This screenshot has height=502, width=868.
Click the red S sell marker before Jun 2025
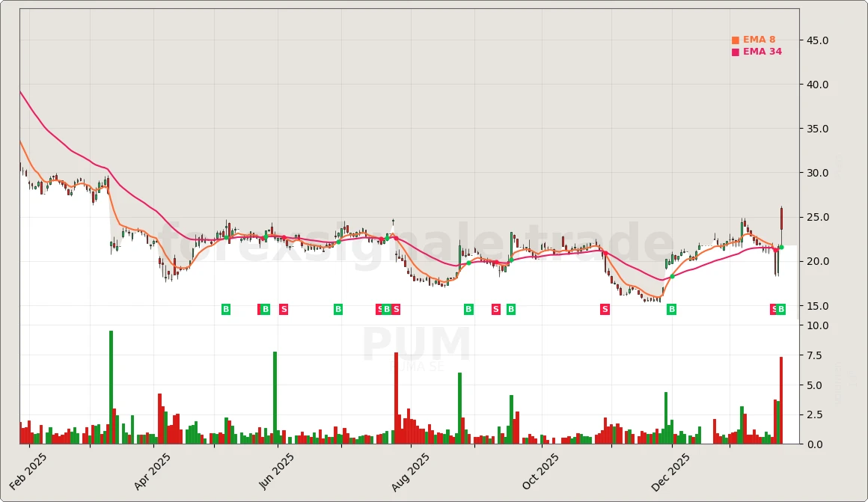point(283,309)
